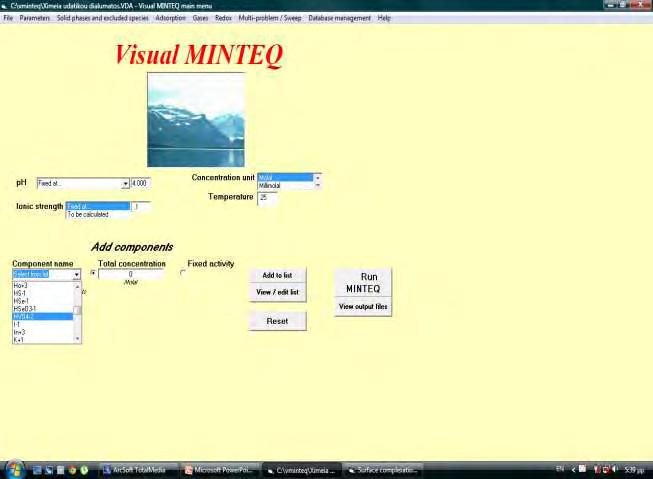Select 'Millimolal' in Concentration unit list
This screenshot has width=653, height=479.
click(x=285, y=185)
